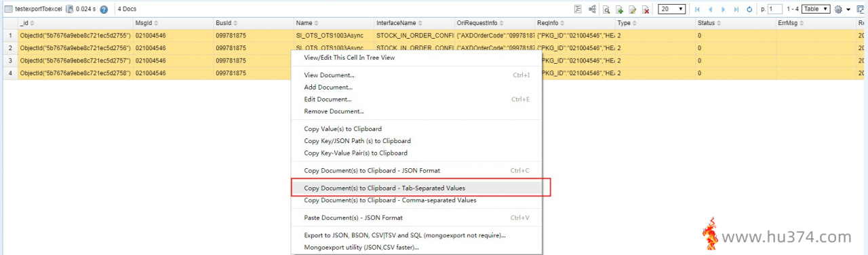Click Status value 0 in row 3

pos(735,60)
